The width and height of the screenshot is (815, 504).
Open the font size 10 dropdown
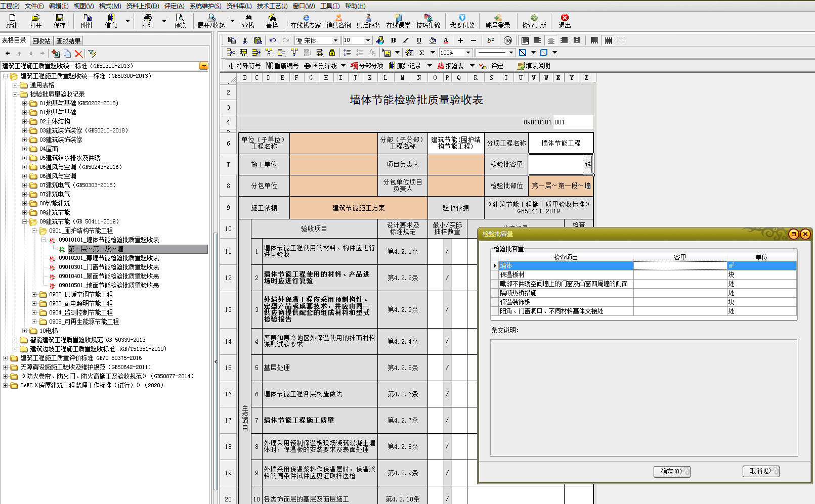368,40
